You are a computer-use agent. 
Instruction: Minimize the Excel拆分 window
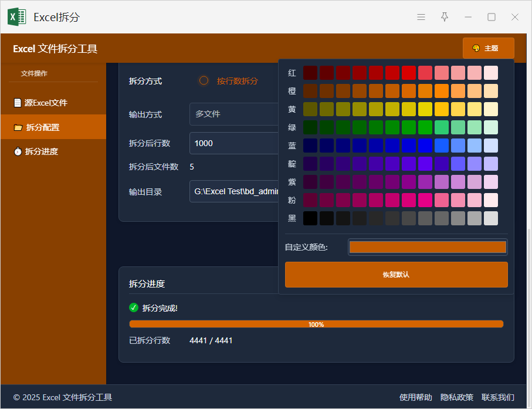click(468, 17)
